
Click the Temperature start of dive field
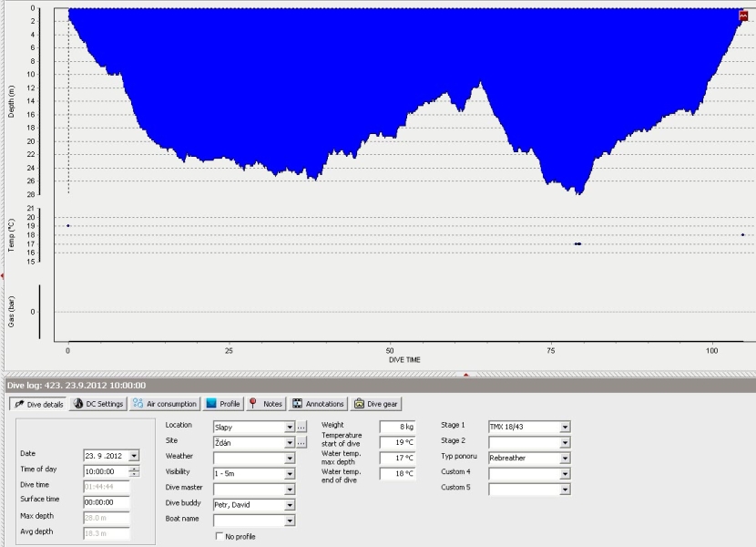[397, 442]
